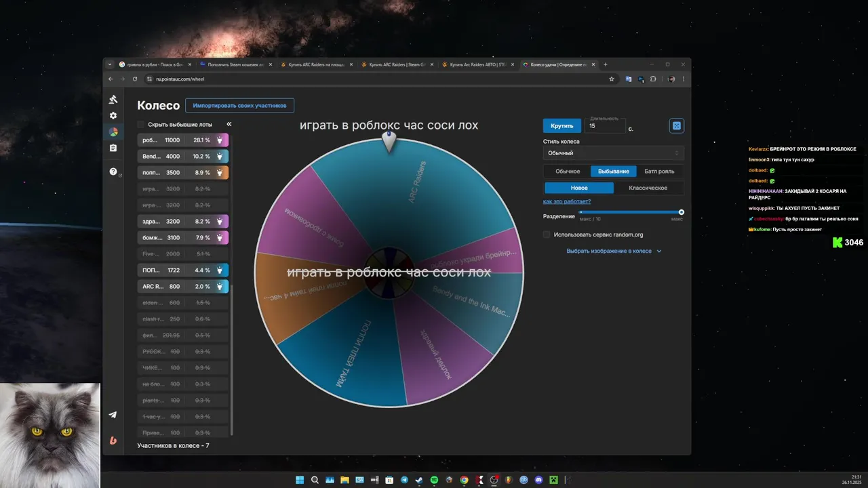Open new tab with plus button
868x488 pixels.
(x=606, y=64)
